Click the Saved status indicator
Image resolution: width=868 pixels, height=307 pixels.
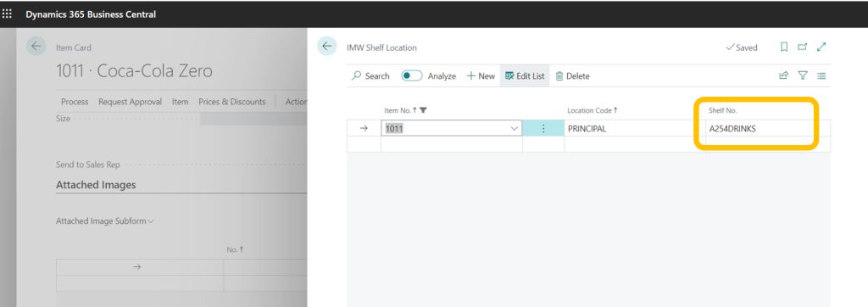click(x=741, y=47)
